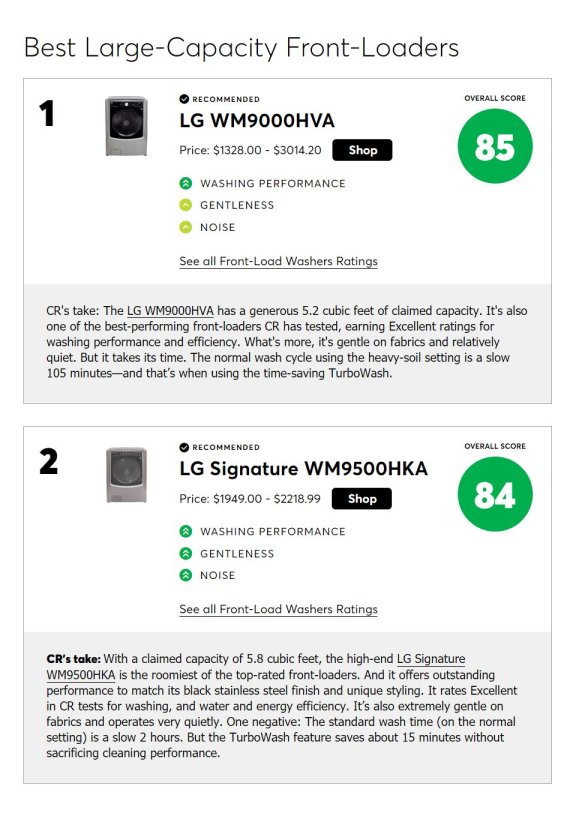Click the Recommended checkmark badge above LG Signature WM9500HKA
The height and width of the screenshot is (813, 570).
[184, 447]
